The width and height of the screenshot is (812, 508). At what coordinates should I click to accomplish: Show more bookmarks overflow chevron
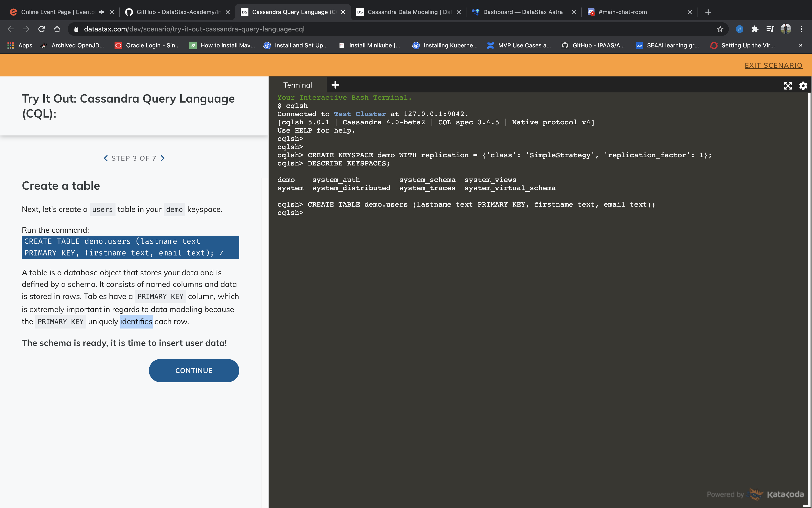pos(801,45)
